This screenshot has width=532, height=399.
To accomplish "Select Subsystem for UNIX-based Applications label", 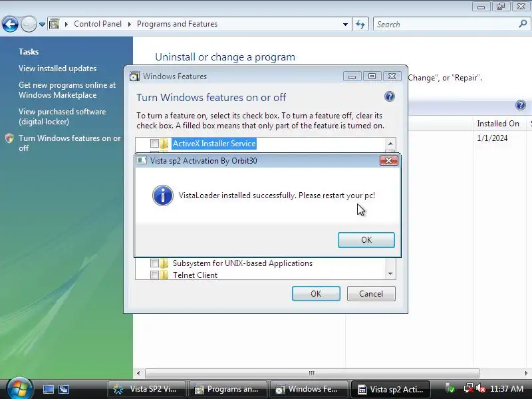I will (x=243, y=263).
